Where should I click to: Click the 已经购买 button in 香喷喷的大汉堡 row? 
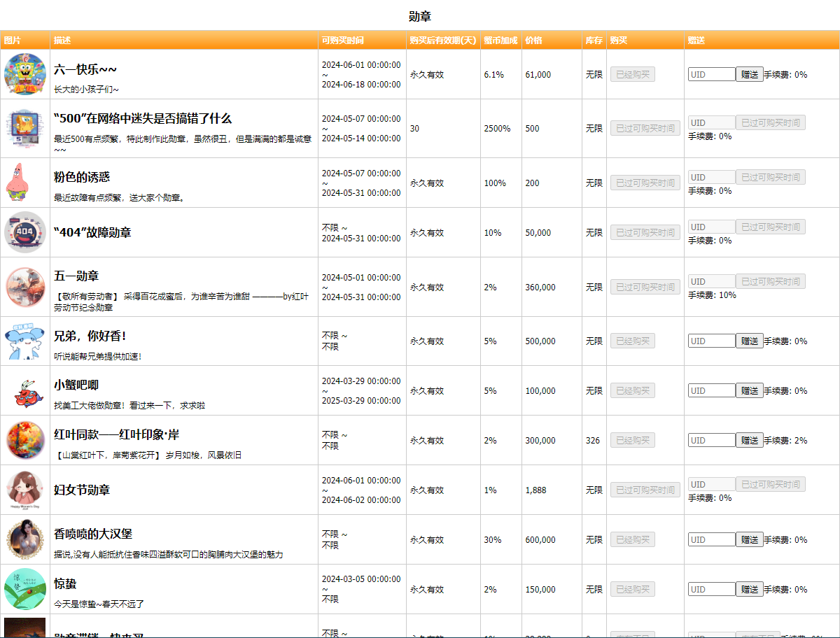(x=633, y=539)
